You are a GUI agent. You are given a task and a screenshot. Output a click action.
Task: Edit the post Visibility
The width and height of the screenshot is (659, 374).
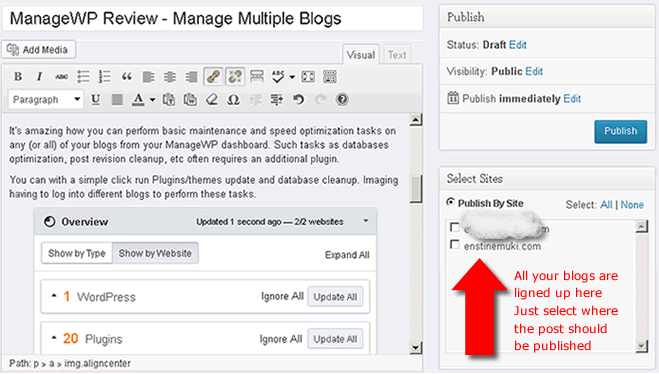[x=534, y=71]
